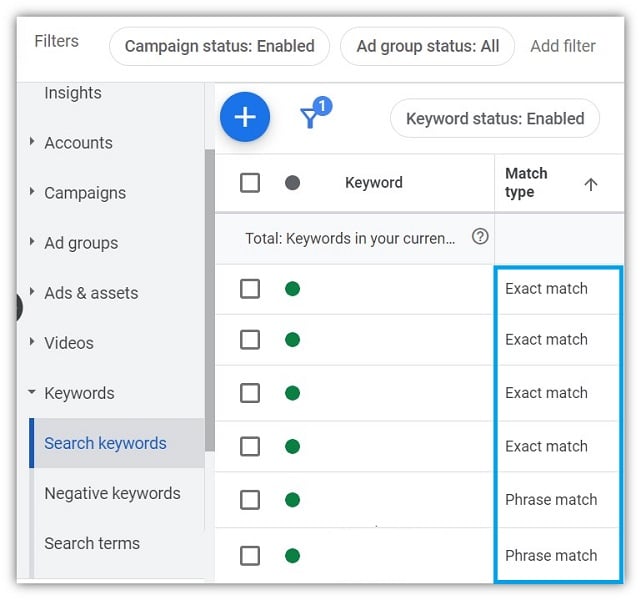The height and width of the screenshot is (600, 641).
Task: Click green status dot in last Phrase match row
Action: pyautogui.click(x=292, y=556)
